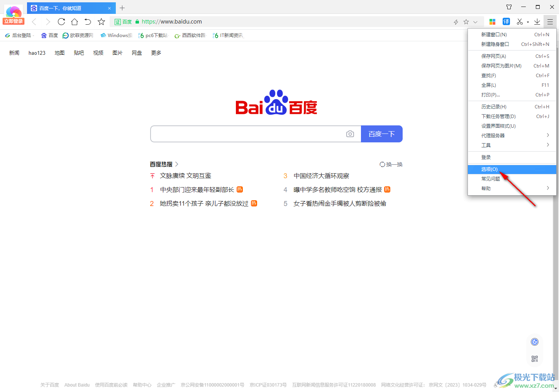Open the downloads arrow icon
The image size is (559, 392).
537,22
